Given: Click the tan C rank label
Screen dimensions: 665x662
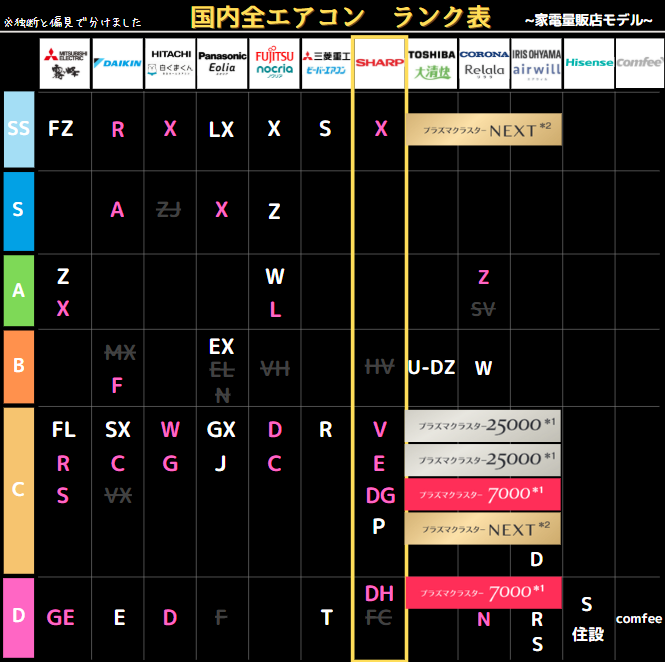Looking at the screenshot, I should [19, 491].
